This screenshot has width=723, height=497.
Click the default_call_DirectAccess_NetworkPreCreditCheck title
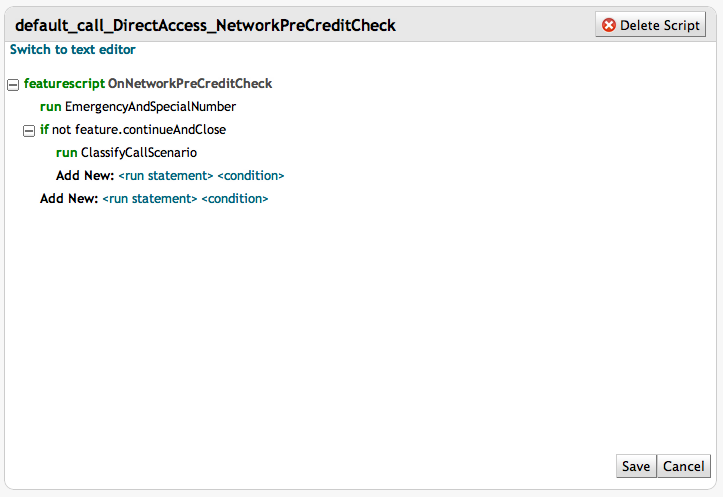click(x=205, y=25)
